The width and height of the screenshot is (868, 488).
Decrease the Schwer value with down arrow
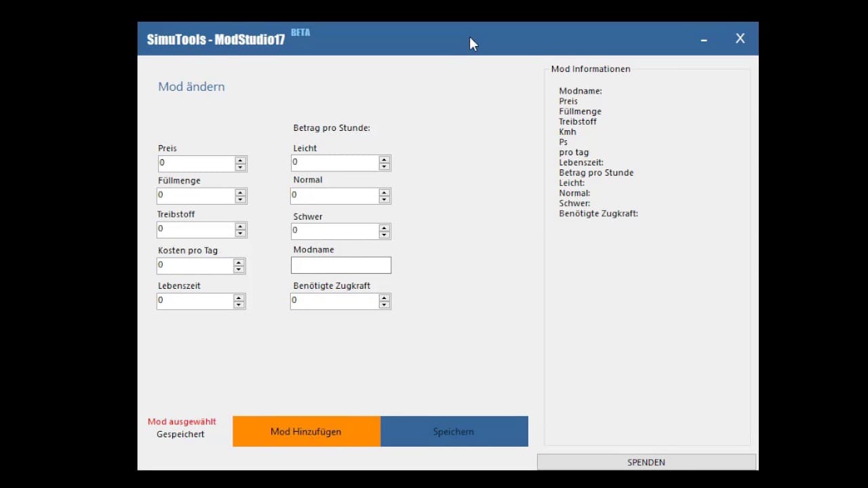click(x=384, y=235)
